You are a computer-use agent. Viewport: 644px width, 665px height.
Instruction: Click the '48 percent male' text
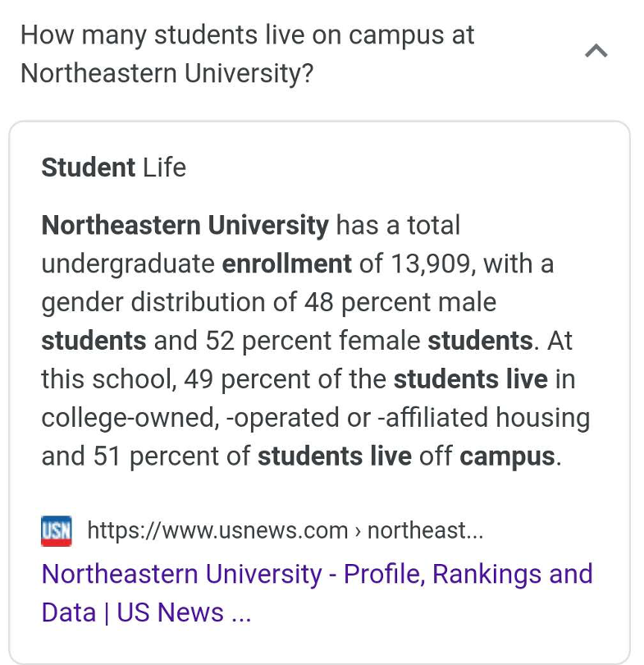click(x=400, y=303)
